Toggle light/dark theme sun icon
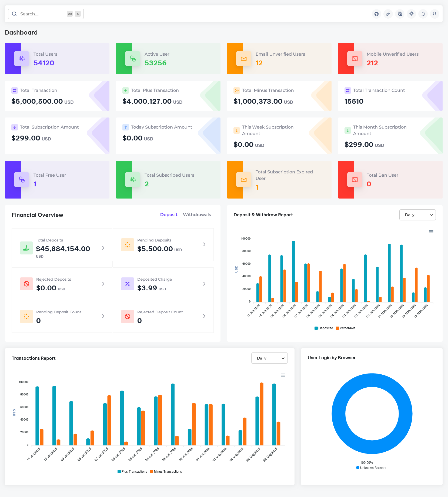The image size is (448, 497). (x=411, y=14)
